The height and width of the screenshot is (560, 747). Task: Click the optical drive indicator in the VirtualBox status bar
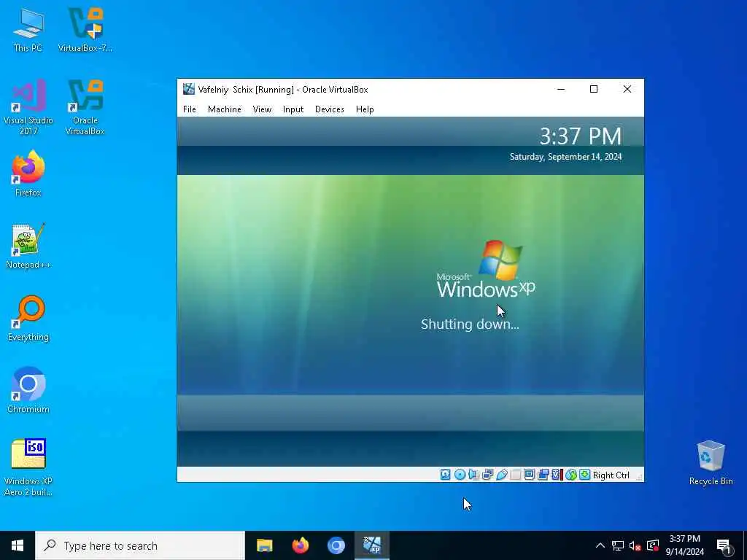click(x=460, y=475)
